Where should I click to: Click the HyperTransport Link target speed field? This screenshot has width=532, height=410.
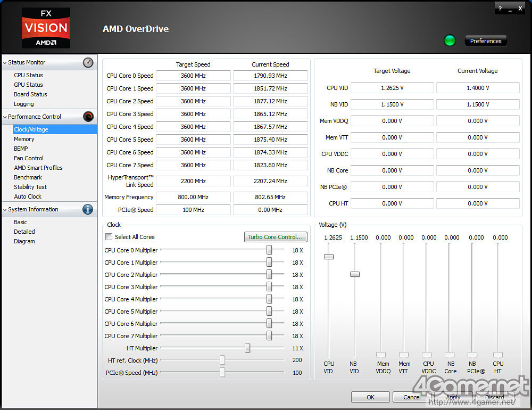point(193,181)
